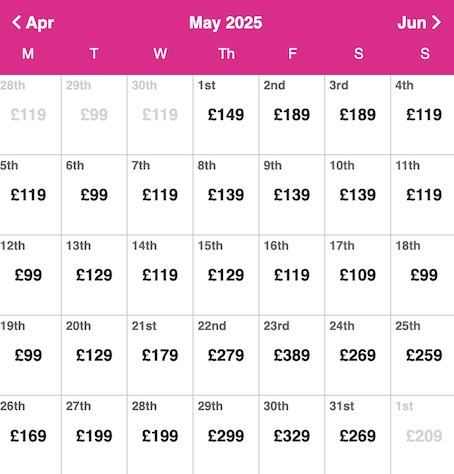454x474 pixels.
Task: Pick May 30th at £329
Action: (x=292, y=435)
